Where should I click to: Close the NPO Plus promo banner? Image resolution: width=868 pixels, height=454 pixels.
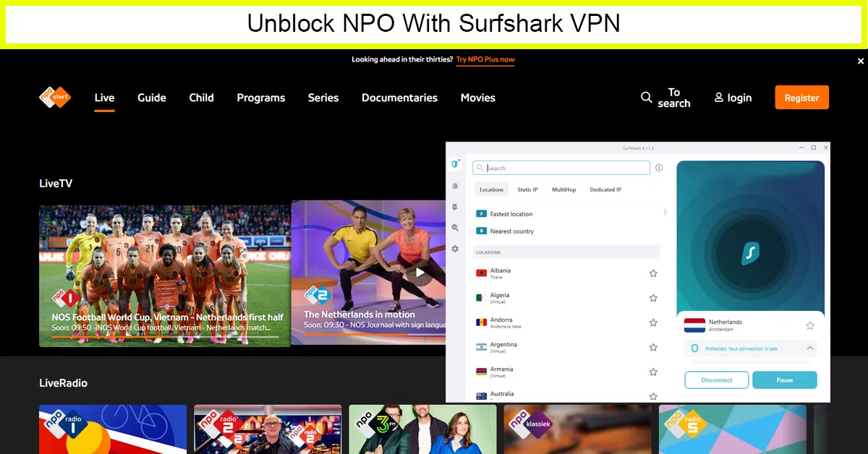tap(861, 61)
